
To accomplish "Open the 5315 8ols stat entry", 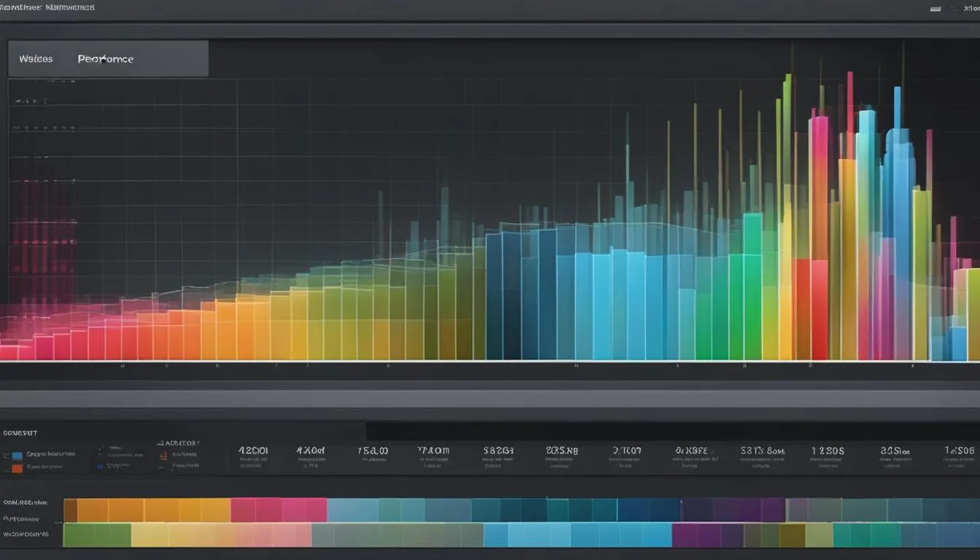I will tap(762, 451).
